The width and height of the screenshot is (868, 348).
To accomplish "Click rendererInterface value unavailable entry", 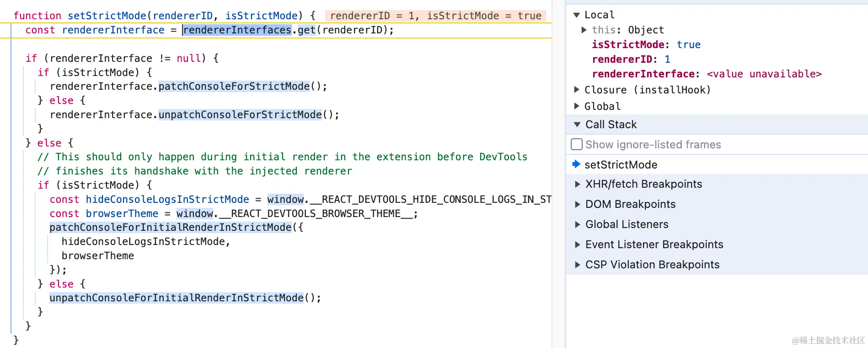I will (707, 74).
